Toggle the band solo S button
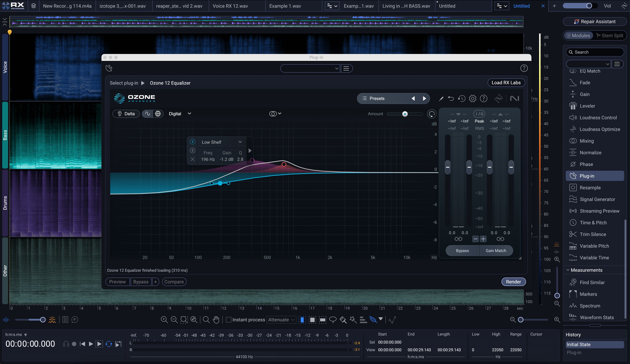 pyautogui.click(x=193, y=150)
